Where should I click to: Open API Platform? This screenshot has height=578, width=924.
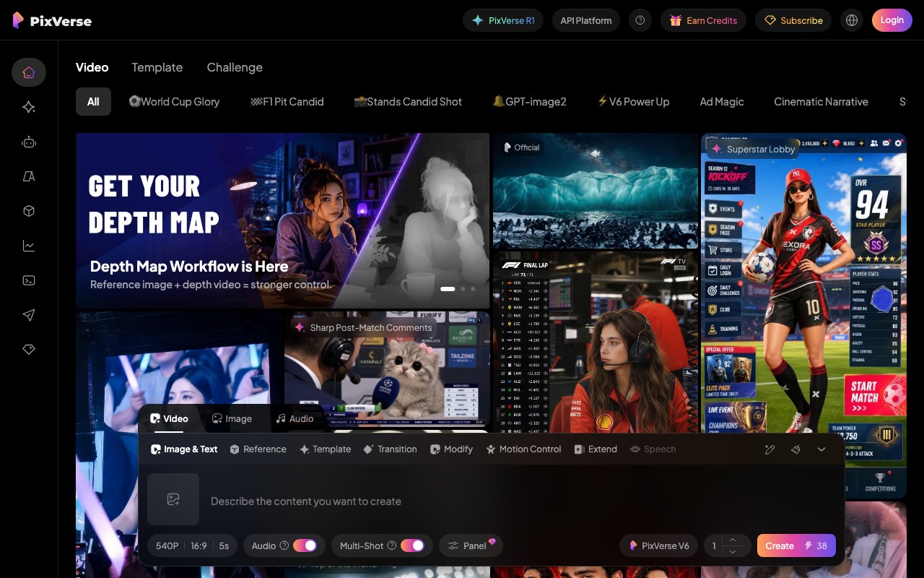pos(586,20)
